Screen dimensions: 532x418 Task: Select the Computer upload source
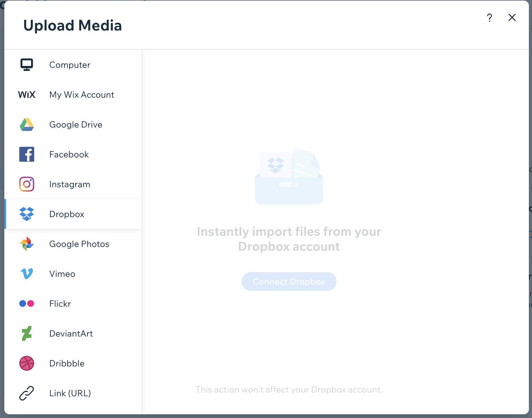coord(70,65)
